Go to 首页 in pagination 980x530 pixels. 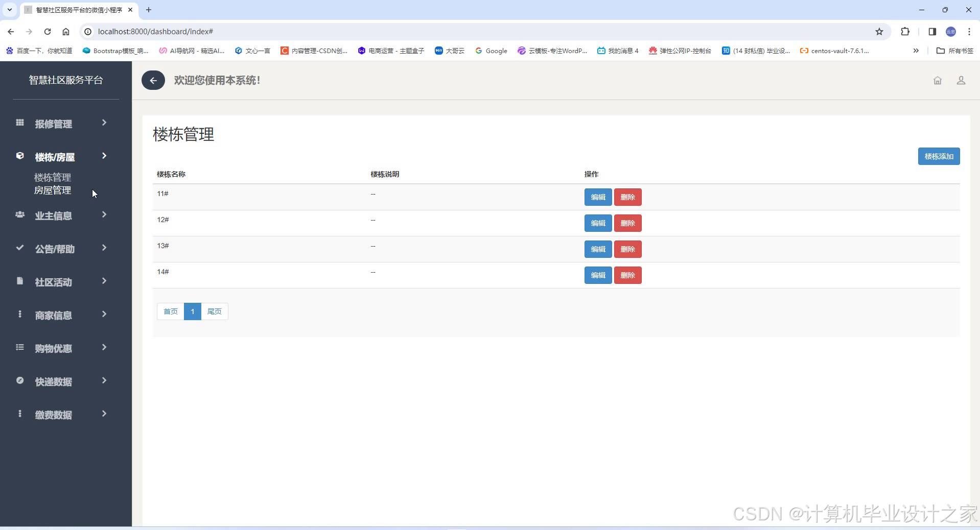pos(171,311)
